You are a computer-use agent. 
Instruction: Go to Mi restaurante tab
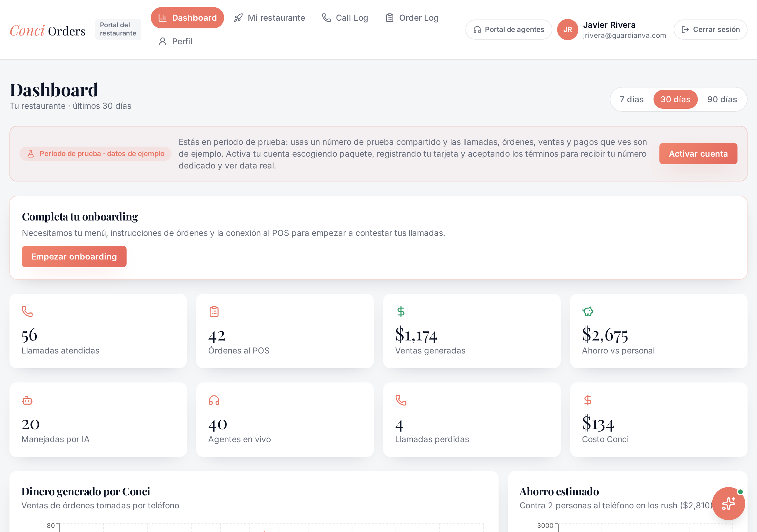pyautogui.click(x=269, y=18)
